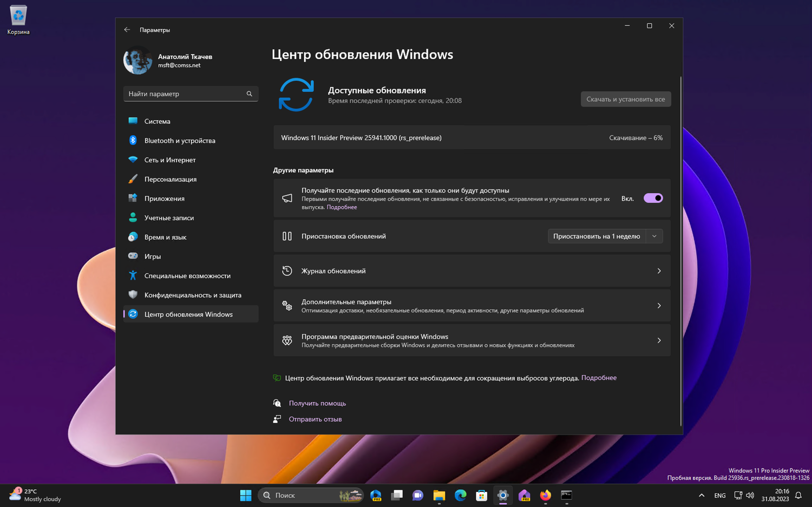Viewport: 812px width, 507px height.
Task: Open Bluetooth и устройства settings via its icon
Action: [133, 140]
